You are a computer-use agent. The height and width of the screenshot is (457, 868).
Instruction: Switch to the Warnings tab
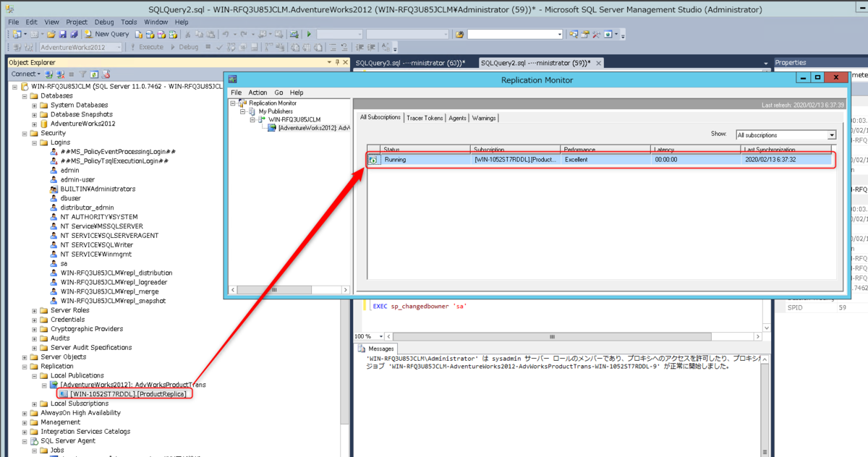pos(484,118)
